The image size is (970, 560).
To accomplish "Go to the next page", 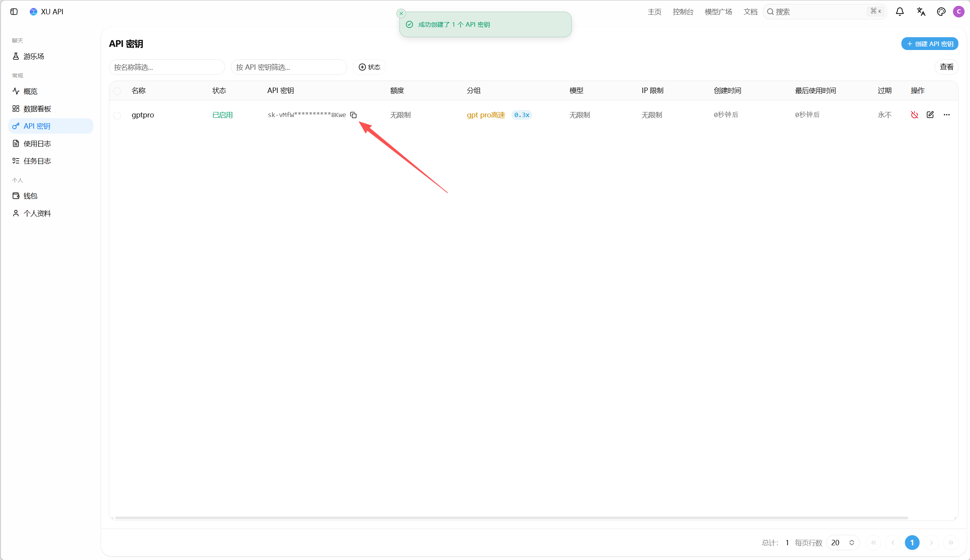I will pos(932,543).
